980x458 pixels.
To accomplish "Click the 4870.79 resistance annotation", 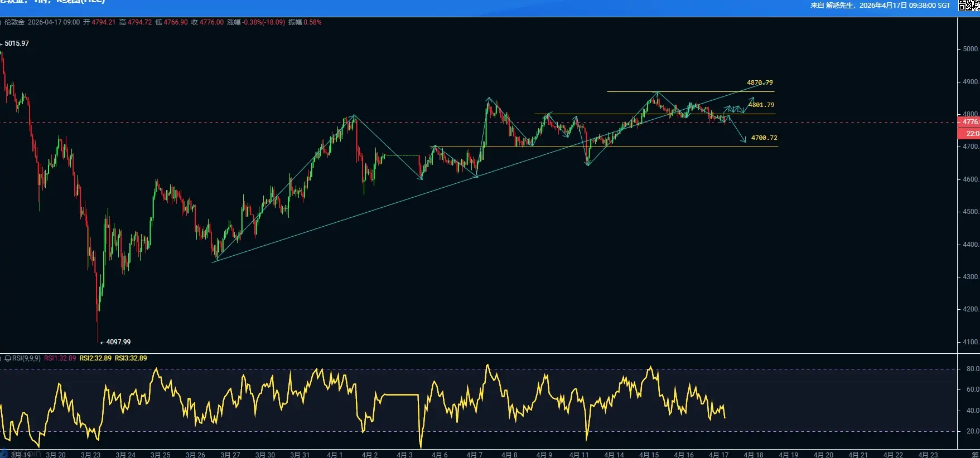I will (x=760, y=82).
